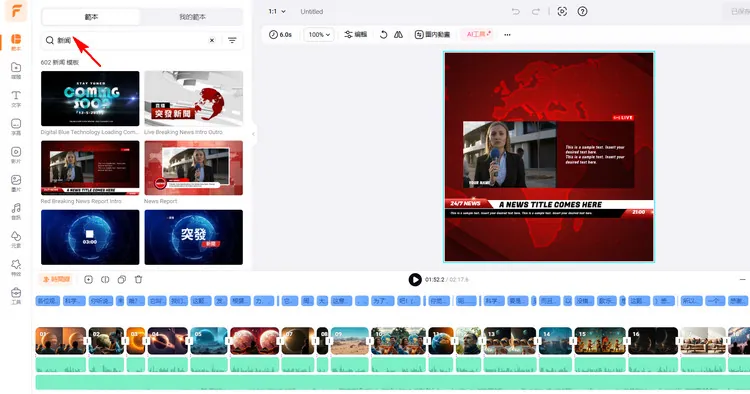Collapse the template panel using the side arrow
750x394 pixels.
[x=253, y=134]
